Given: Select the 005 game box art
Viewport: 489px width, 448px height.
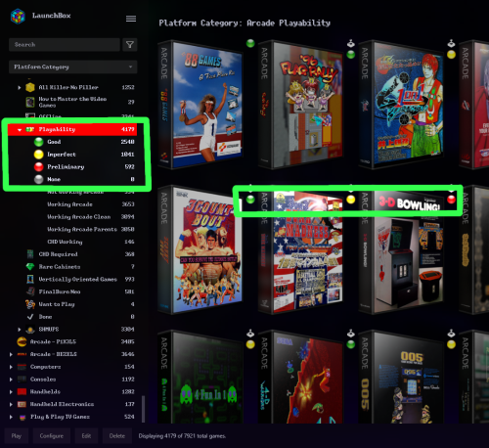Looking at the screenshot, I should (401, 377).
